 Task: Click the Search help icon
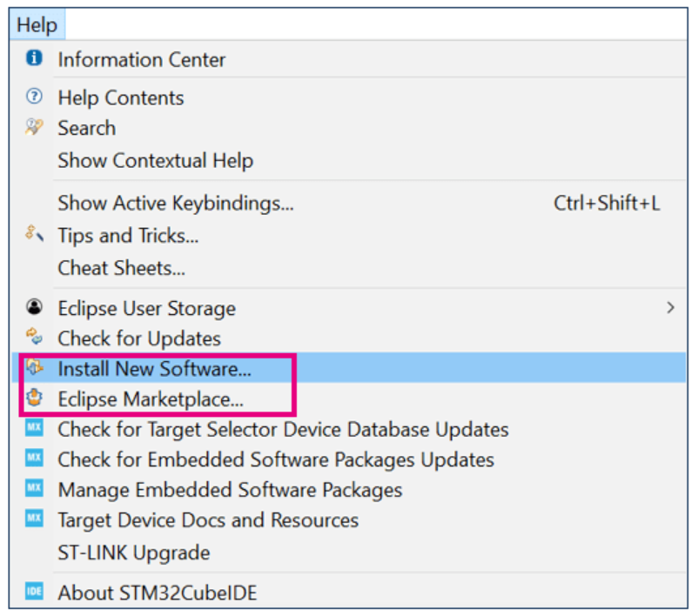pyautogui.click(x=34, y=127)
